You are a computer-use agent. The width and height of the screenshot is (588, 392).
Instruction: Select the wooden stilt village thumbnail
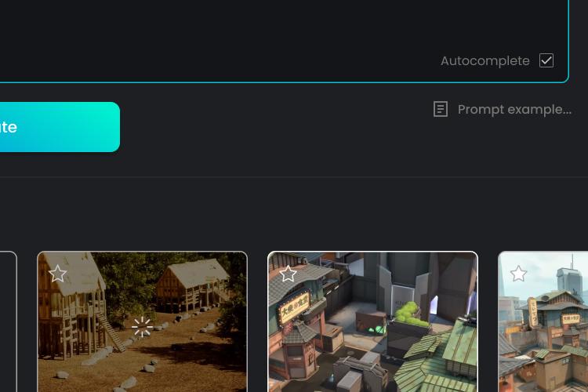[143, 322]
